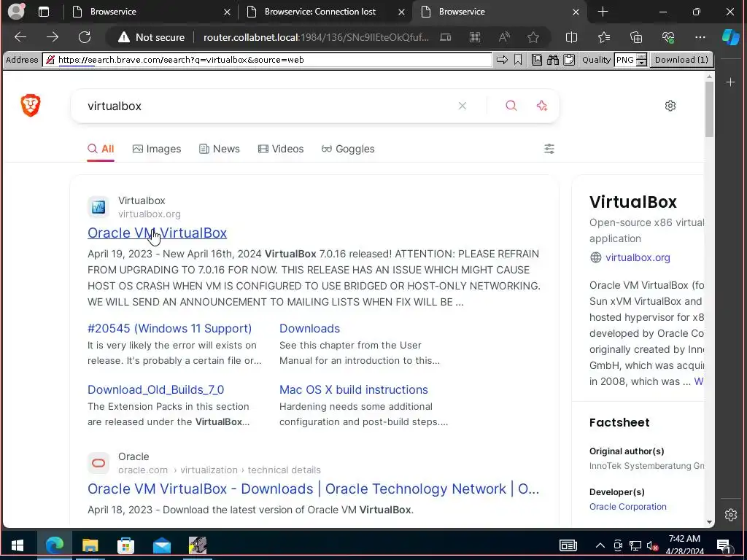Viewport: 747px width, 560px height.
Task: Click the Browservice Go arrow button
Action: click(502, 60)
